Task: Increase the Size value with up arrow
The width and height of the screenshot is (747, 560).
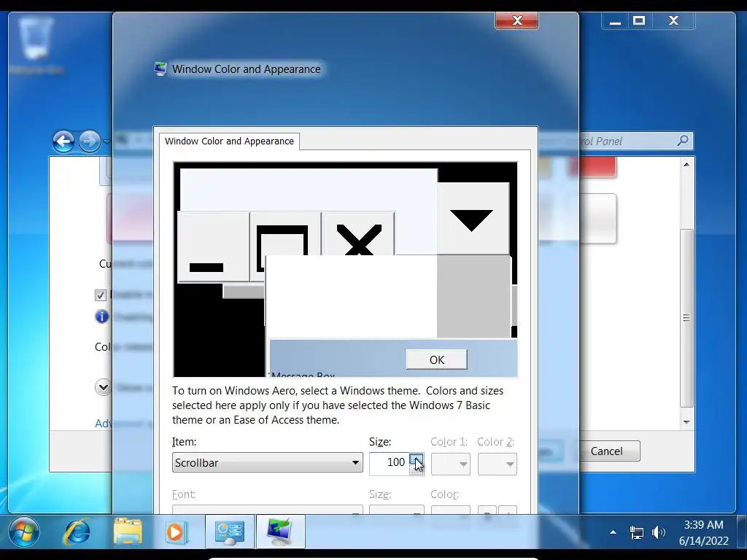Action: 417,459
